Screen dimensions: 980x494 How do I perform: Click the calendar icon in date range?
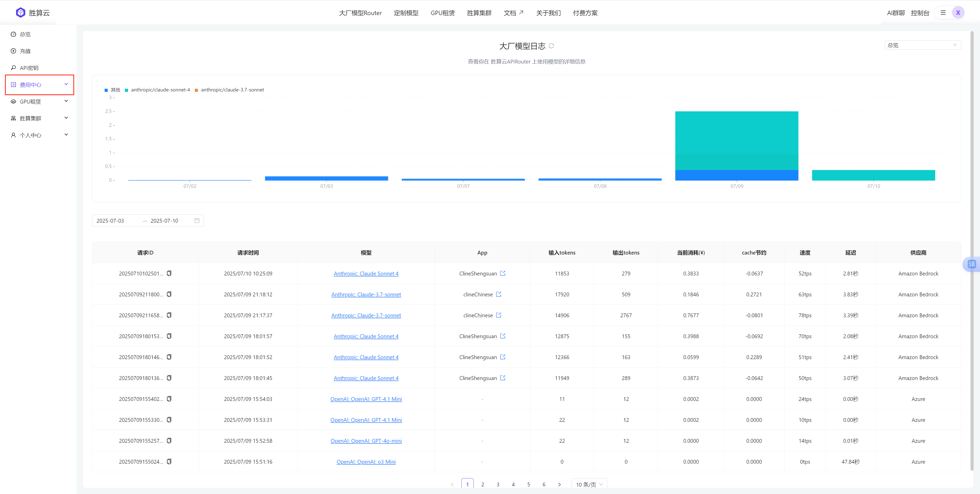coord(197,221)
